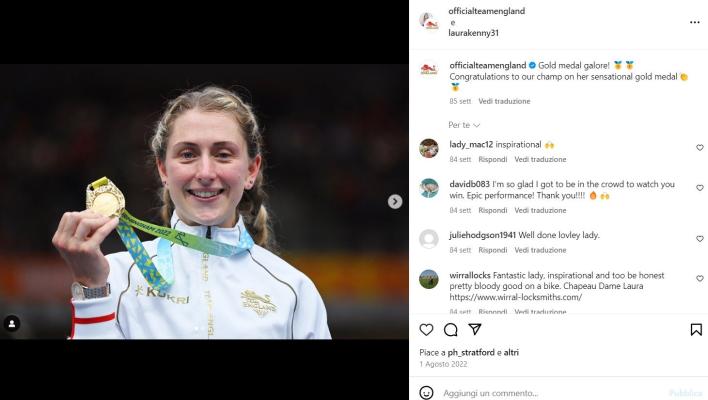Screen dimensions: 708x400
Task: Open the comment bubble icon
Action: click(x=451, y=330)
